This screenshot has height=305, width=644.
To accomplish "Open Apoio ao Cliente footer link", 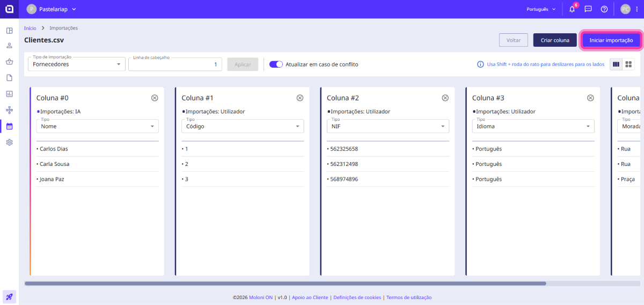I will (310, 297).
